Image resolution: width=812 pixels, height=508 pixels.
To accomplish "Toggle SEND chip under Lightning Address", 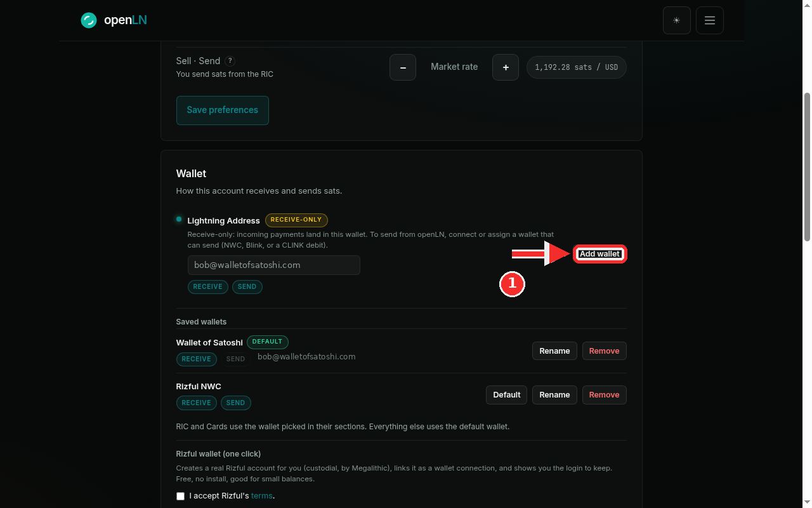I will tap(247, 287).
